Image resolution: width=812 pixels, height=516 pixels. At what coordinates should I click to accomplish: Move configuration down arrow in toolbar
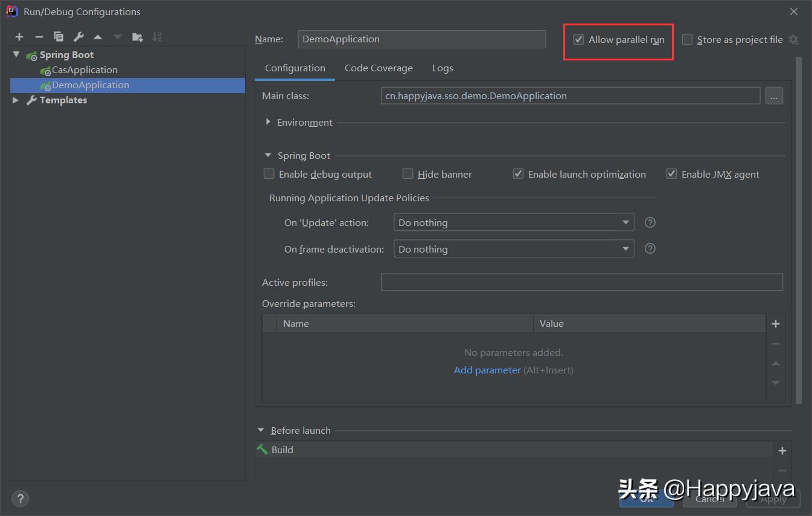tap(118, 37)
